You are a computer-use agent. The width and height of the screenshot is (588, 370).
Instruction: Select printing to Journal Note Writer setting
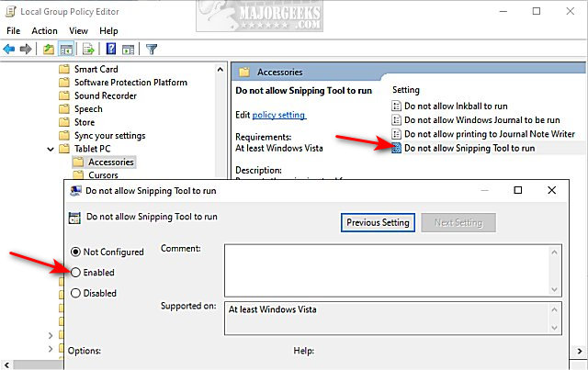[483, 134]
